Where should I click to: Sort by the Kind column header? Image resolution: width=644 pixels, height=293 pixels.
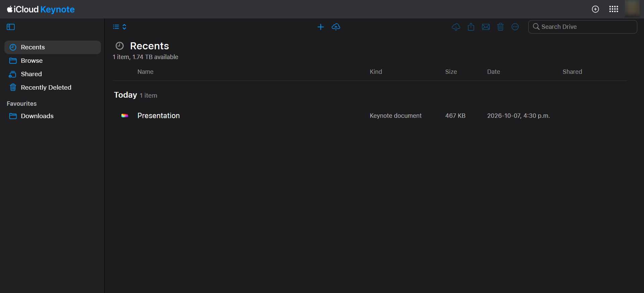click(x=376, y=72)
